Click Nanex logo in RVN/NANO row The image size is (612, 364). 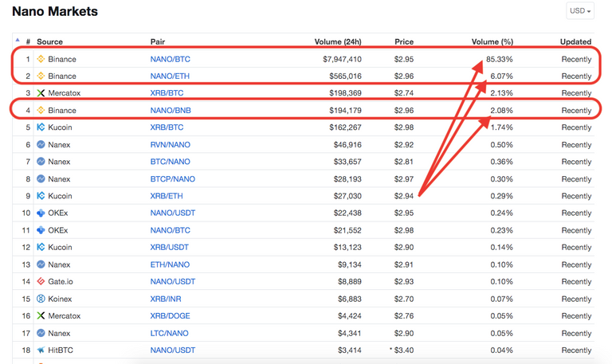(41, 145)
